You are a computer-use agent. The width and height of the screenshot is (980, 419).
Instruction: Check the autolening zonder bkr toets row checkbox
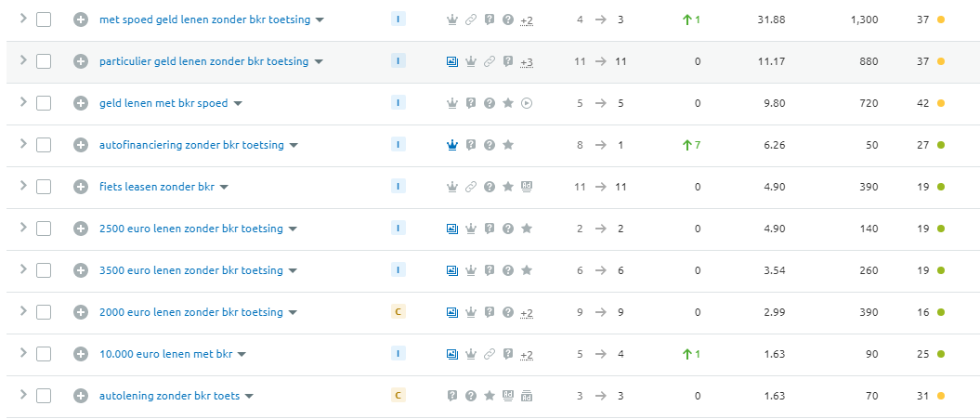tap(43, 396)
